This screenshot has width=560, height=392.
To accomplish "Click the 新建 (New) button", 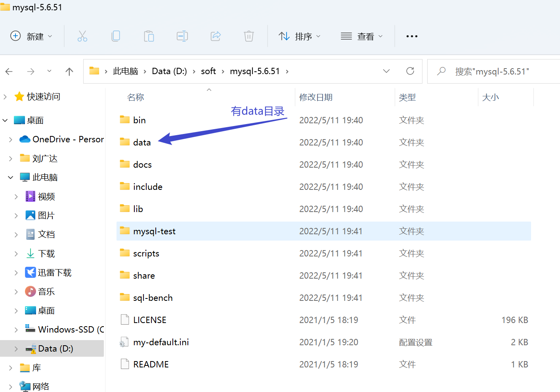I will [x=31, y=36].
